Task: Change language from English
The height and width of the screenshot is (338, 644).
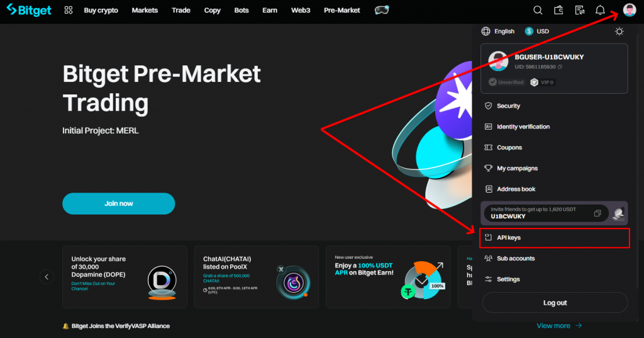Action: click(498, 31)
